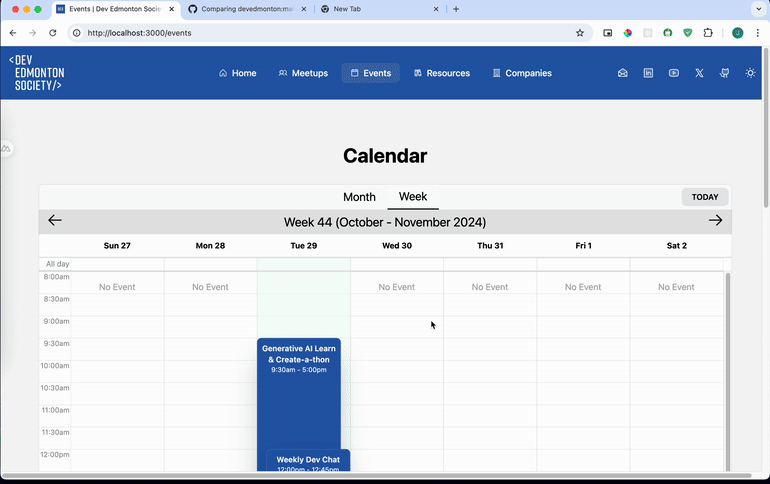Open the YouTube icon in header
Viewport: 770px width, 484px height.
click(x=674, y=73)
